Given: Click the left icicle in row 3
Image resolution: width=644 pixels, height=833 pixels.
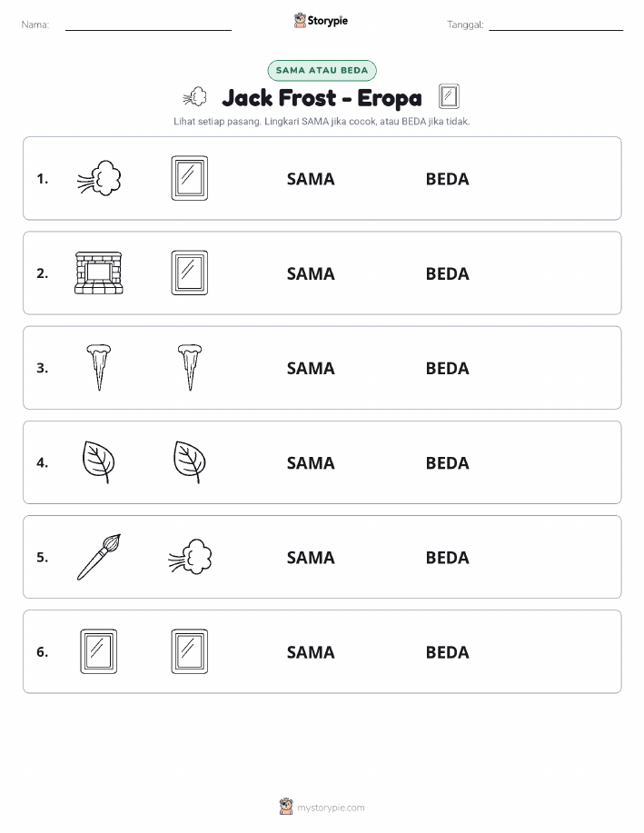Looking at the screenshot, I should pyautogui.click(x=99, y=367).
